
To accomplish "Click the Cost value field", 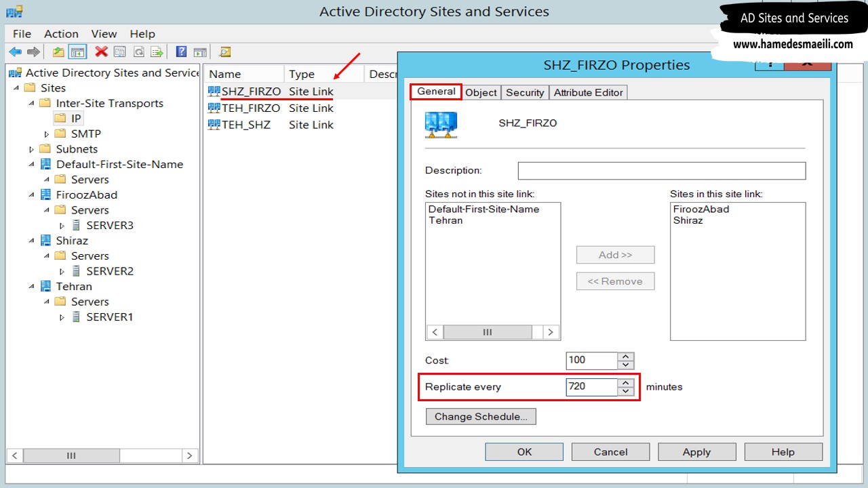I will click(x=592, y=361).
